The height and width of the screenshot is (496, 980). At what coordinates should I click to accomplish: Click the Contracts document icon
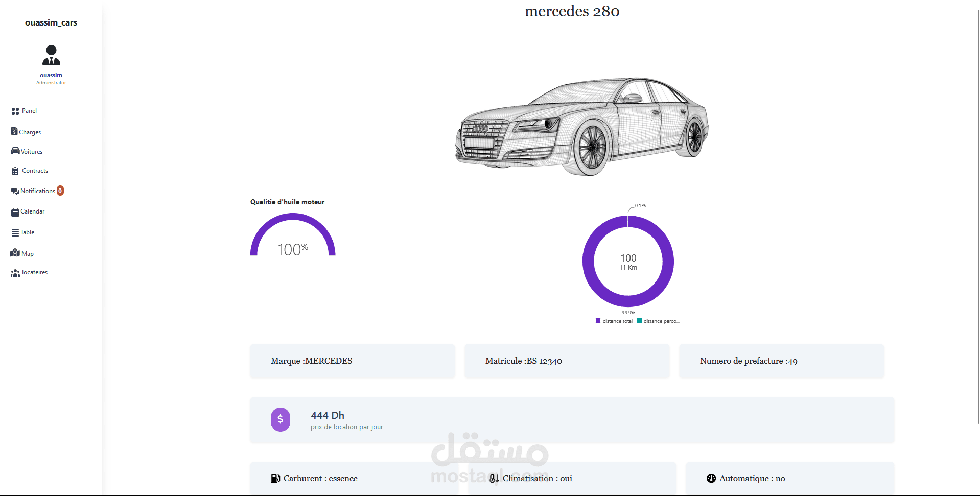[15, 170]
